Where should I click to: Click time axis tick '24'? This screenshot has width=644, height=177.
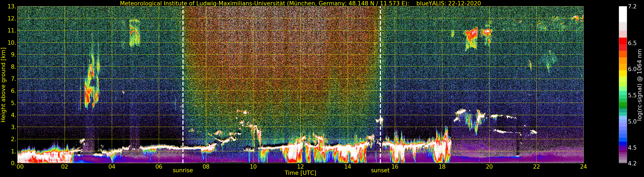tap(583, 166)
